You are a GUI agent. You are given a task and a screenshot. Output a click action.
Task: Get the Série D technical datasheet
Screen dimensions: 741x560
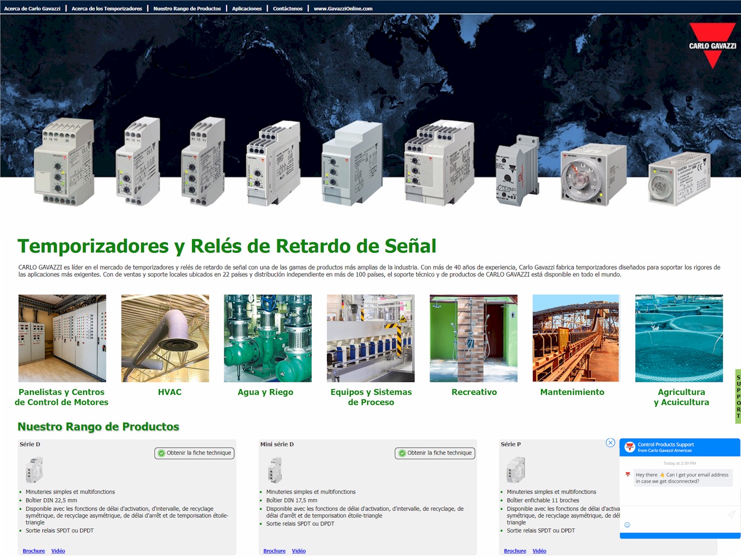[x=195, y=453]
